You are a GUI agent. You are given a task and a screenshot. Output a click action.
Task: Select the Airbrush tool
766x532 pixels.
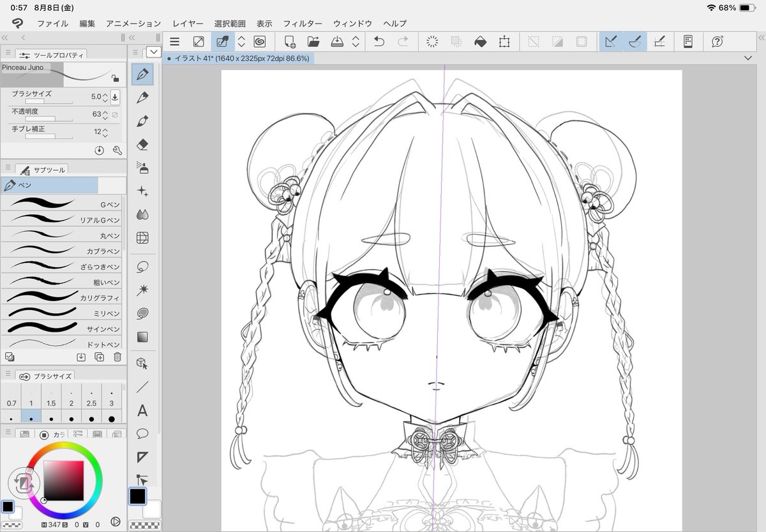click(142, 167)
